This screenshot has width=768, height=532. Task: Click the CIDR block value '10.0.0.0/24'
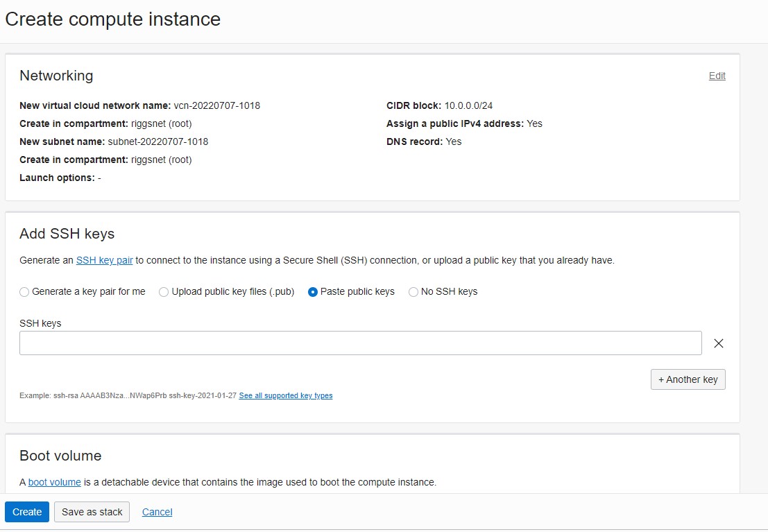click(468, 106)
